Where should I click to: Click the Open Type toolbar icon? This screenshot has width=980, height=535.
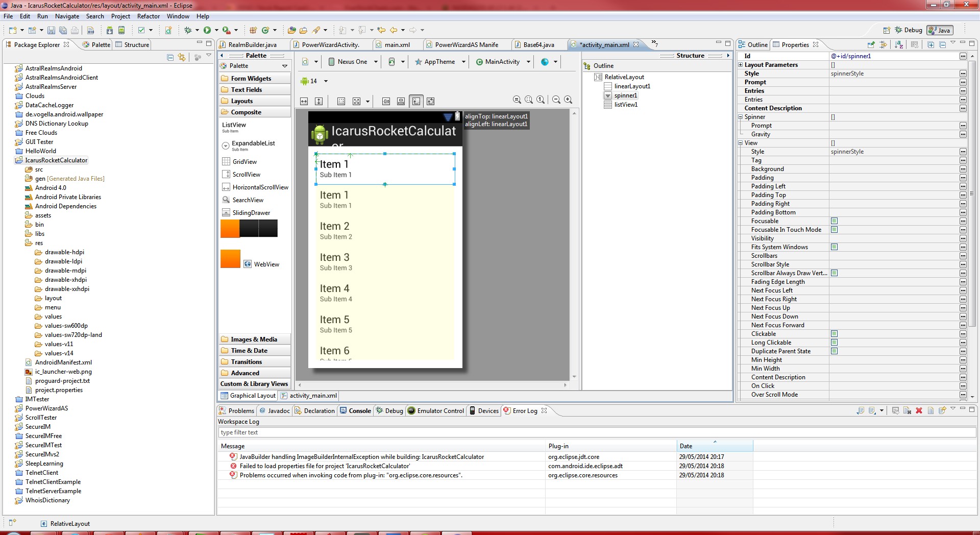click(292, 31)
